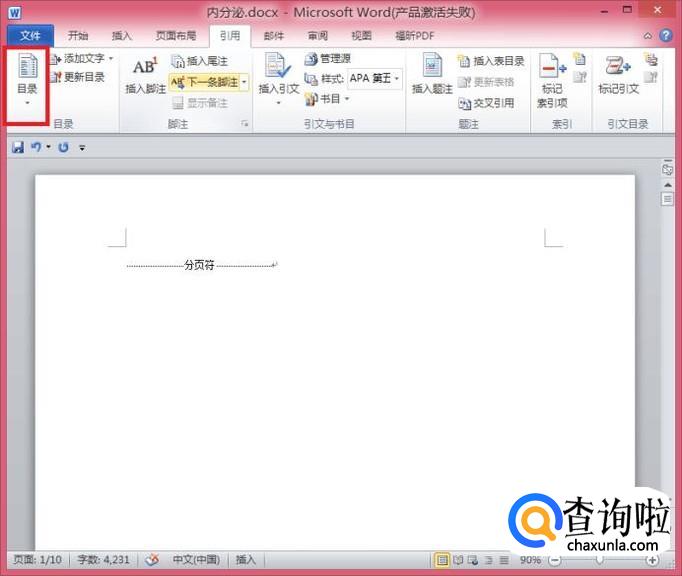Click the Word application icon in title bar
682x576 pixels.
tap(14, 12)
